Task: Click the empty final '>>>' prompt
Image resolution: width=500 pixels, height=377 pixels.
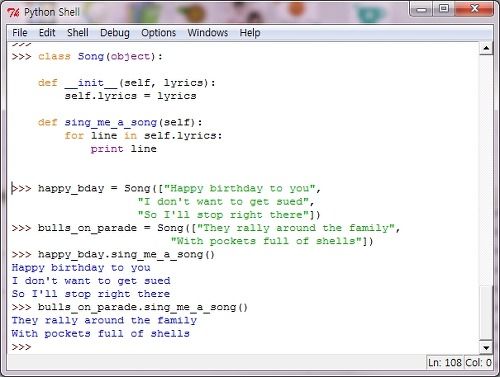Action: pos(21,347)
